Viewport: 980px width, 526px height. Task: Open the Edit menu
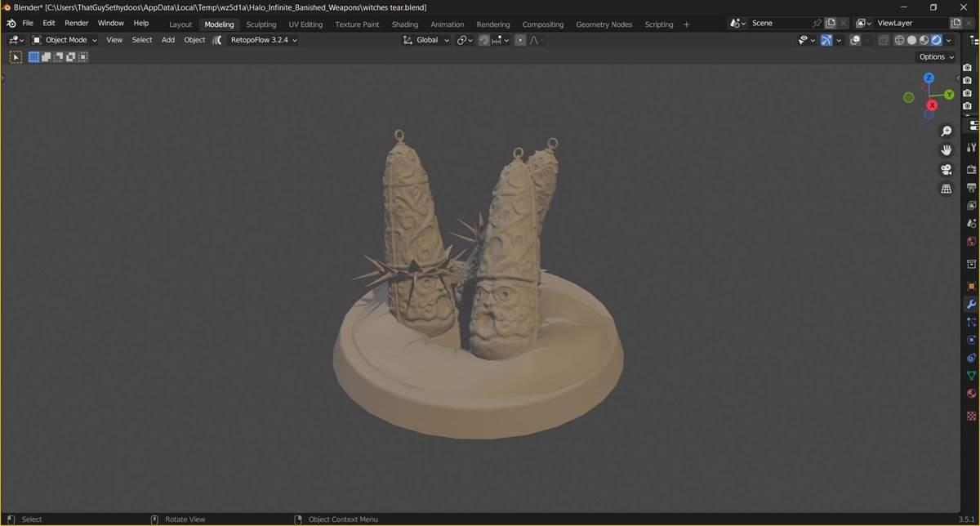49,24
